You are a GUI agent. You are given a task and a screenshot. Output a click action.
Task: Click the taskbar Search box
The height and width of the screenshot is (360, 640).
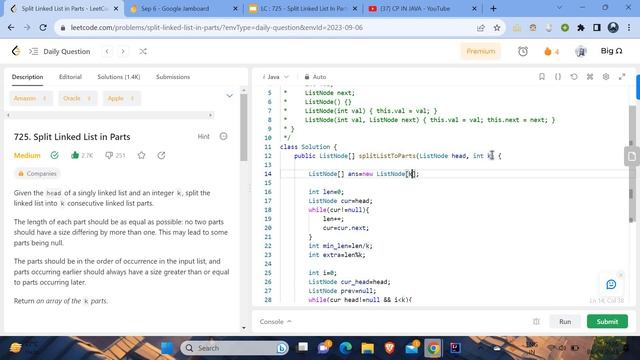[234, 348]
